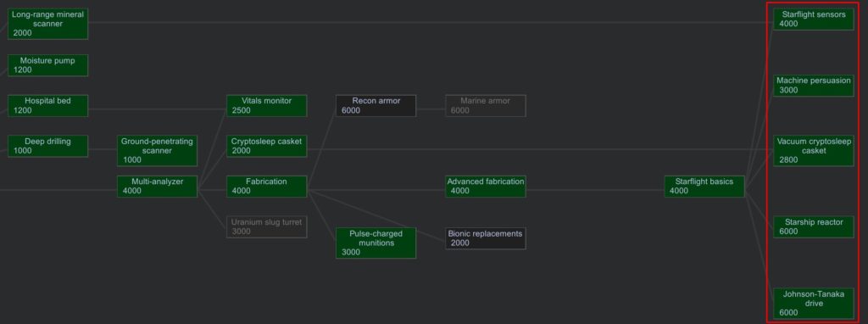Viewport: 868px width, 324px height.
Task: Select the Long-range mineral scanner research node
Action: click(x=47, y=23)
